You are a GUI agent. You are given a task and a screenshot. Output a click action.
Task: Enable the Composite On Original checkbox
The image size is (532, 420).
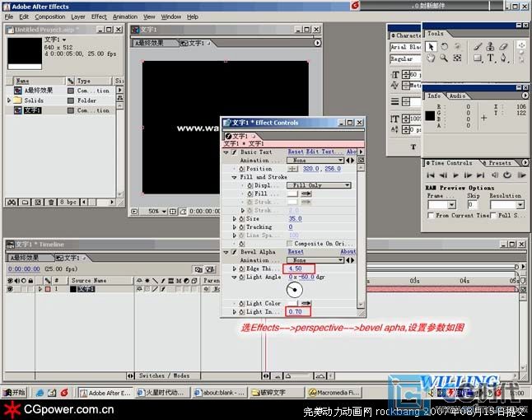click(289, 244)
